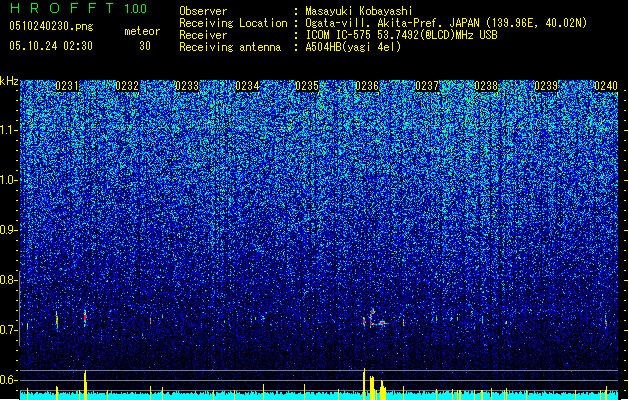Click the 0240 time marker
The height and width of the screenshot is (400, 629).
tap(606, 86)
